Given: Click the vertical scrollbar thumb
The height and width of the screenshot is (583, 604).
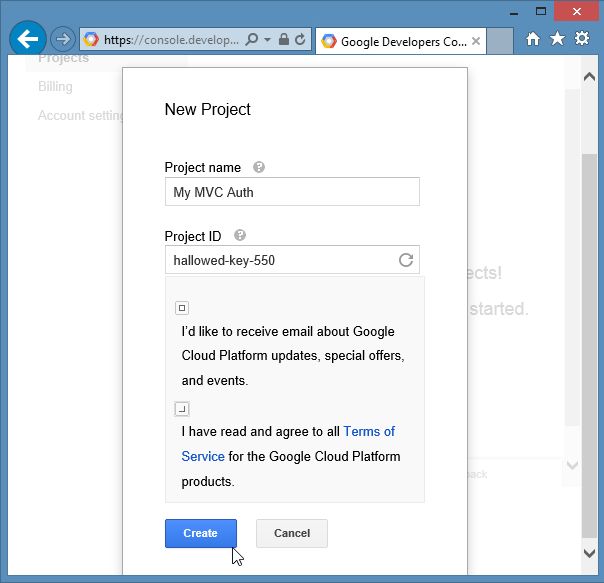Looking at the screenshot, I should click(589, 345).
